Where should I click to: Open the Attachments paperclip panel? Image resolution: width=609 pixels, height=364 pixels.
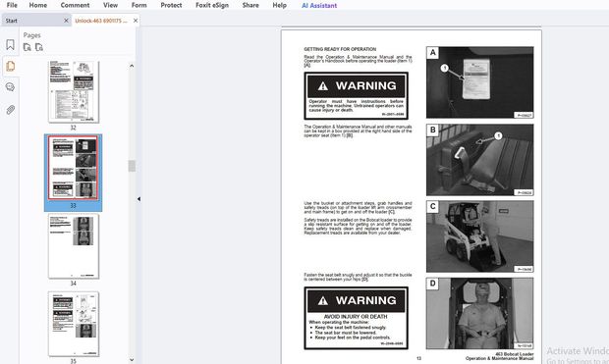point(10,110)
